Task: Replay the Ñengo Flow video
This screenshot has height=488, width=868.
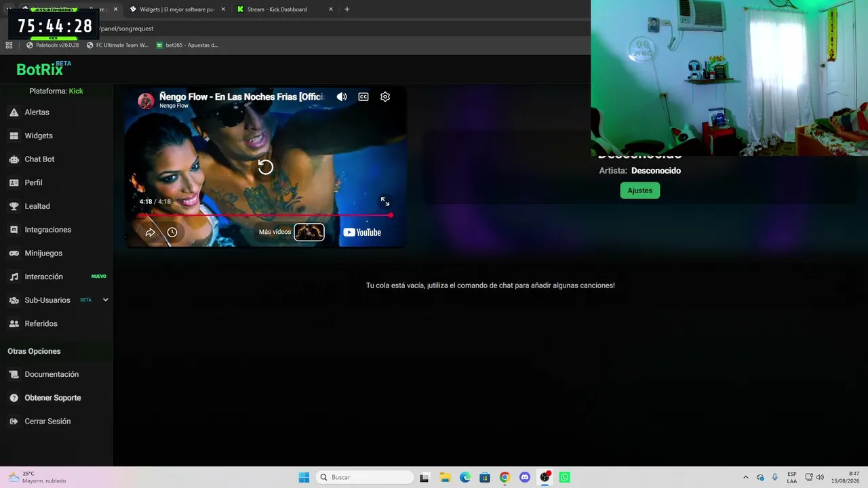Action: 265,167
